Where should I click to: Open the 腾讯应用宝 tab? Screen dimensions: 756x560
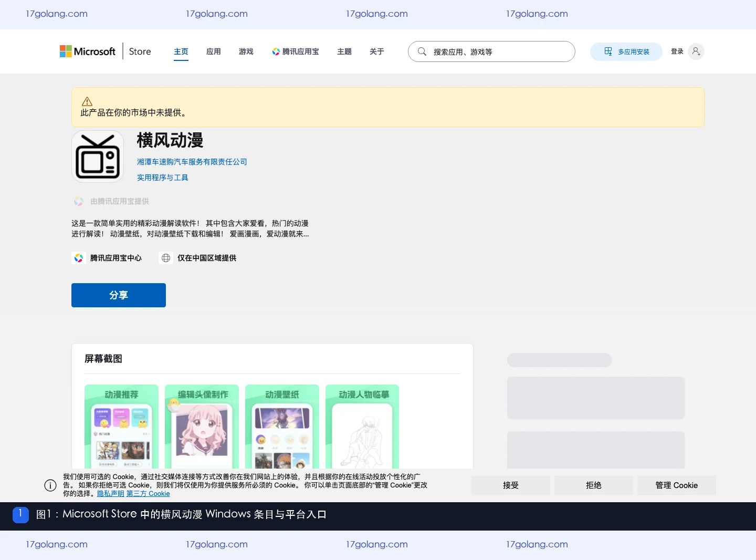click(296, 51)
